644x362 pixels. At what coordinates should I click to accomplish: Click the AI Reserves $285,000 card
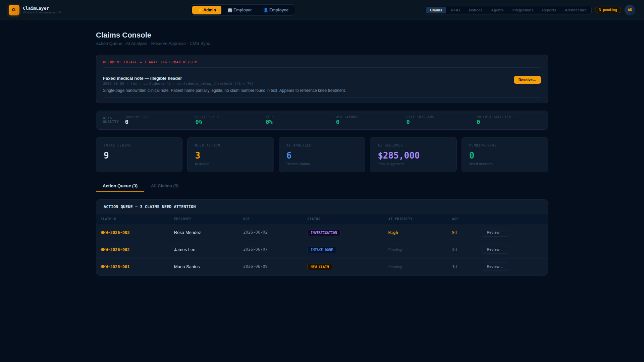click(x=413, y=155)
